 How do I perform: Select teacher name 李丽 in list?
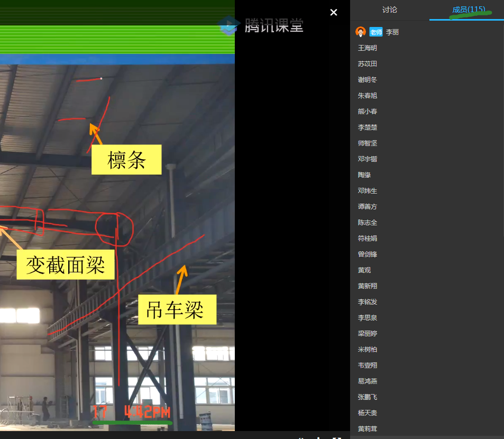coord(392,32)
